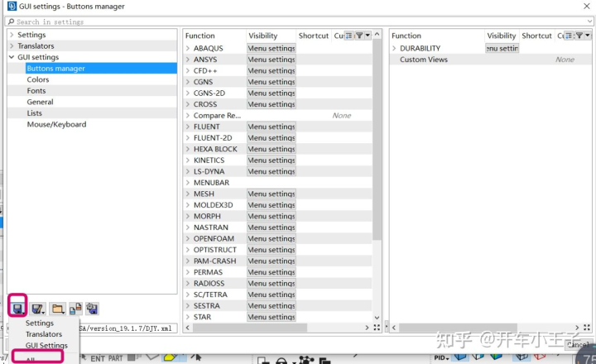596x364 pixels.
Task: Open the filter dropdown arrow in left list header
Action: (368, 36)
